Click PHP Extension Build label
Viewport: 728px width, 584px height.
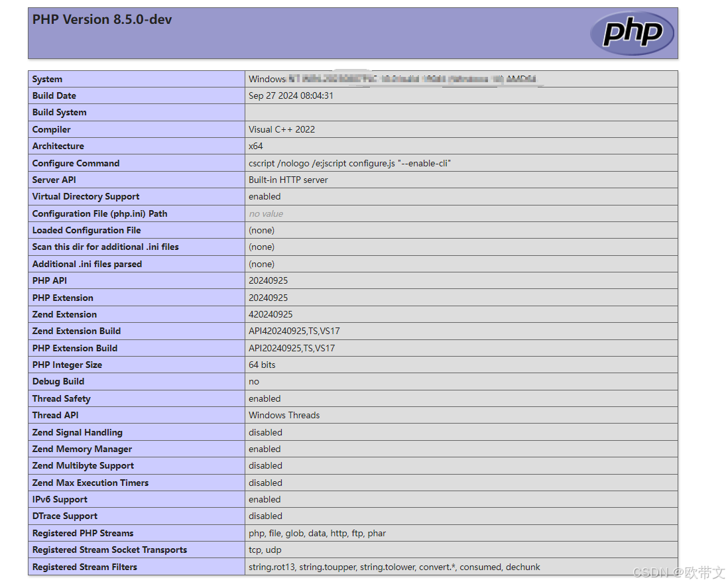point(75,348)
